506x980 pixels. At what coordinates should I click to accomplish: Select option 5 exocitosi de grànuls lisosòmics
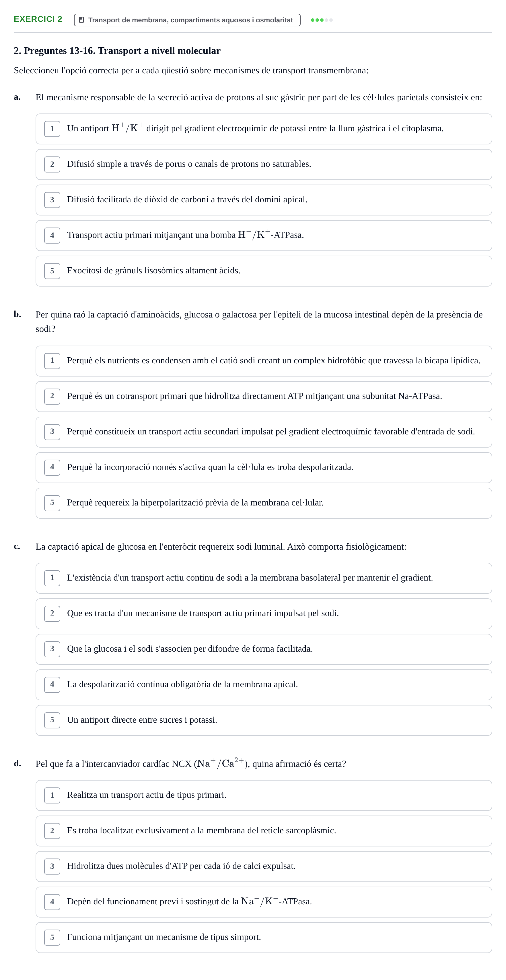[264, 271]
